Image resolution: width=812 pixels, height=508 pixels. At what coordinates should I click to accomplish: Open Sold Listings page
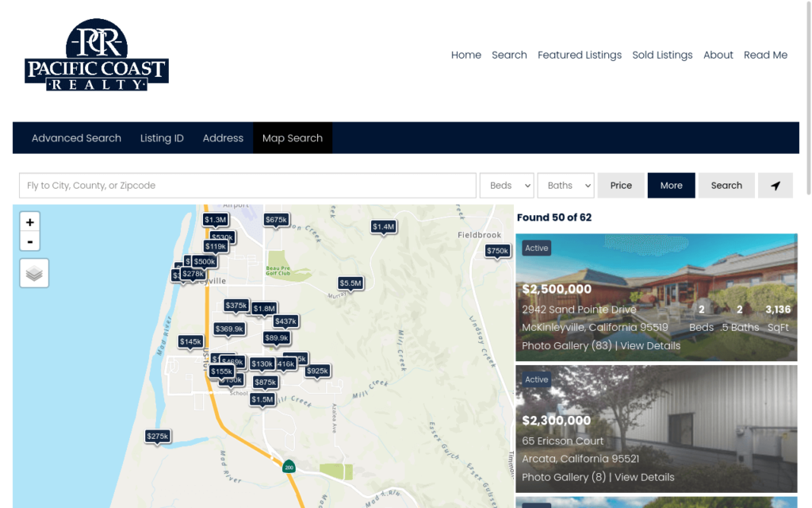(662, 55)
